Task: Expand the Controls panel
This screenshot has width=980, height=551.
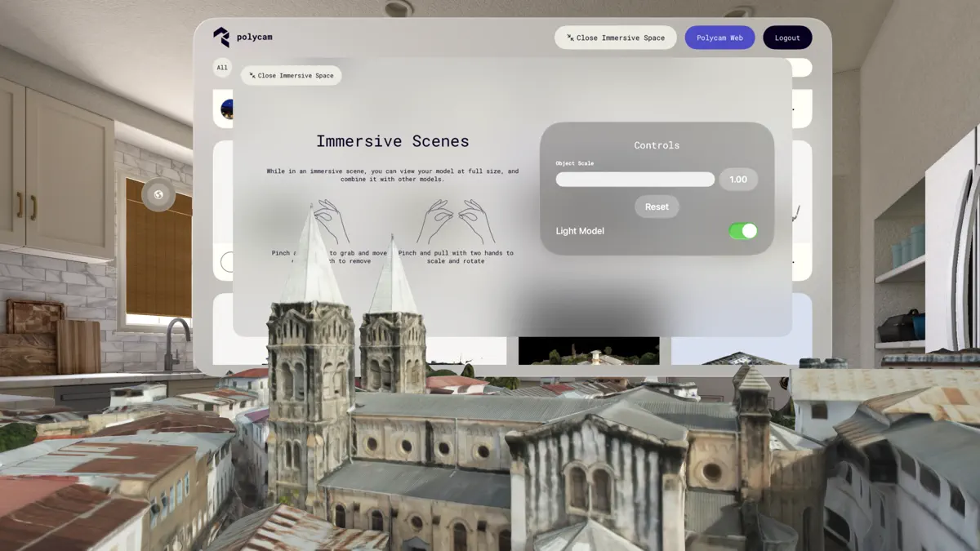Action: tap(657, 144)
